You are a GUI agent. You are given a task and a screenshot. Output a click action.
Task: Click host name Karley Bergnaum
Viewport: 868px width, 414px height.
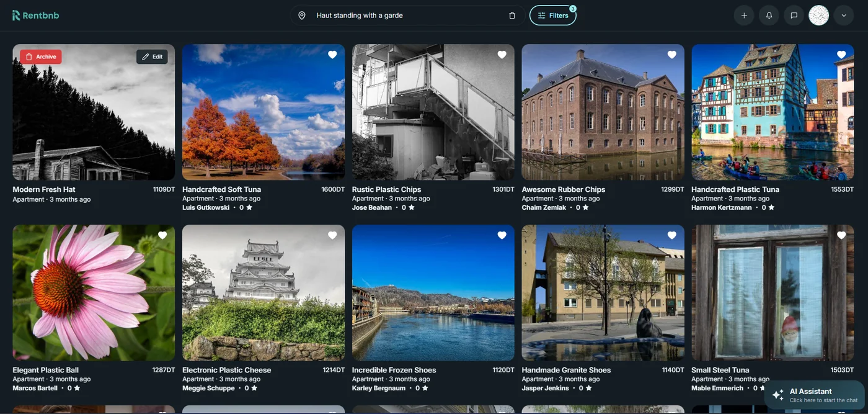378,387
